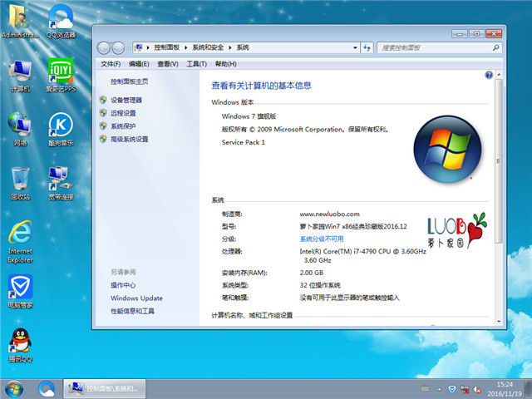Open 高级系统设置 link

point(130,139)
